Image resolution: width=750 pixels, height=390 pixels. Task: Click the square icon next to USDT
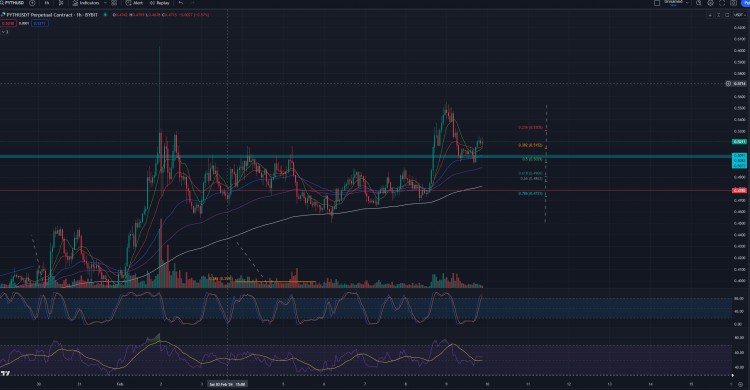click(727, 15)
